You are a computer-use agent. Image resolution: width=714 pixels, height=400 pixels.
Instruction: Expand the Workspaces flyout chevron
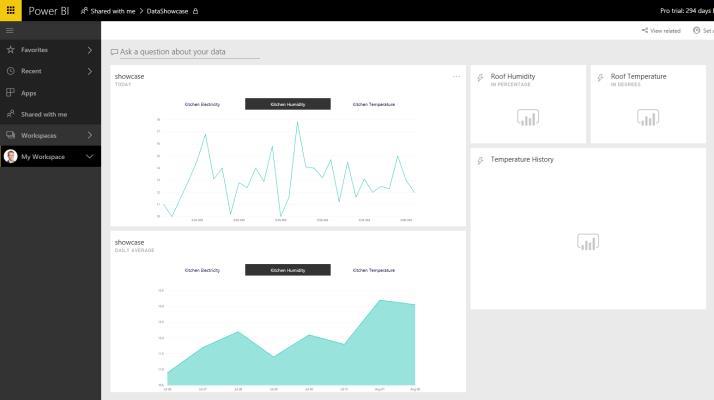coord(90,135)
